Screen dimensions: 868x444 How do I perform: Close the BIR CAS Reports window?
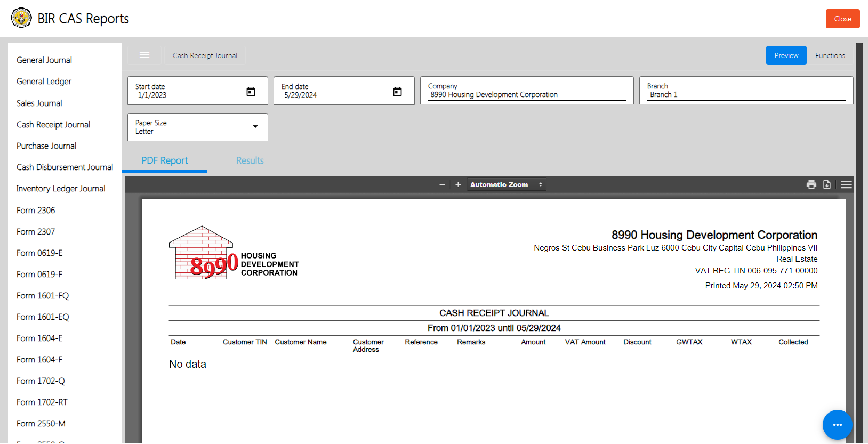pyautogui.click(x=842, y=19)
